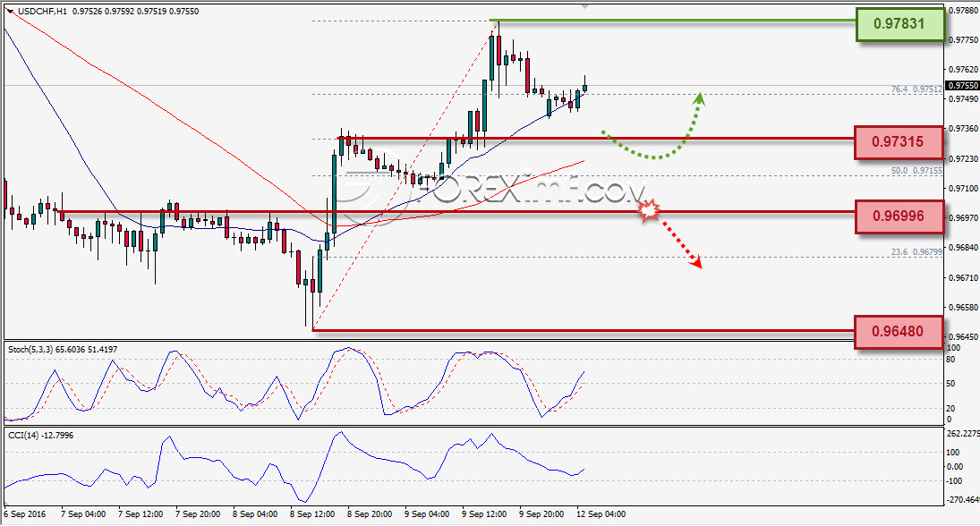Viewport: 980px width, 526px height.
Task: Click the OHLC values 0.97526 0.97592 0.97519 0.97550
Action: [x=136, y=12]
